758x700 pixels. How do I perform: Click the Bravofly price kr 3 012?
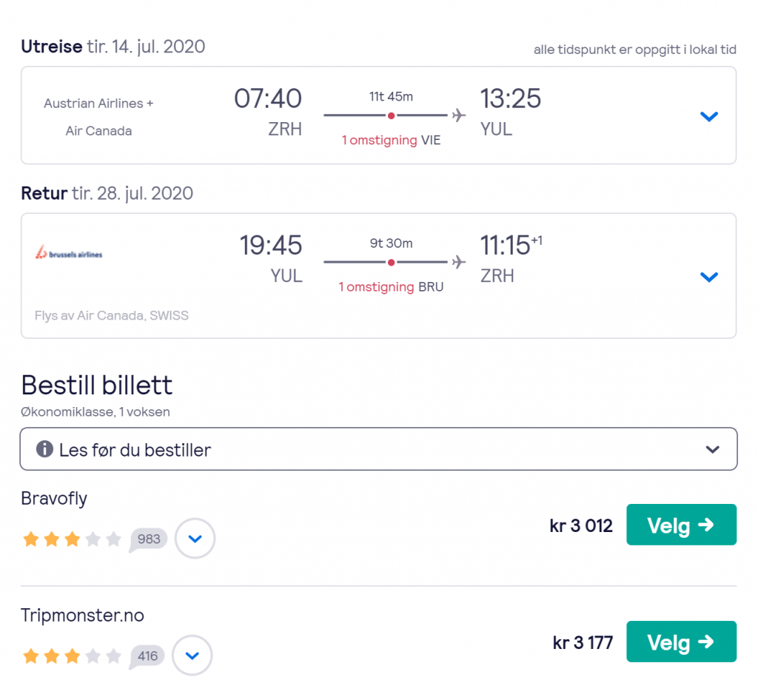click(581, 526)
